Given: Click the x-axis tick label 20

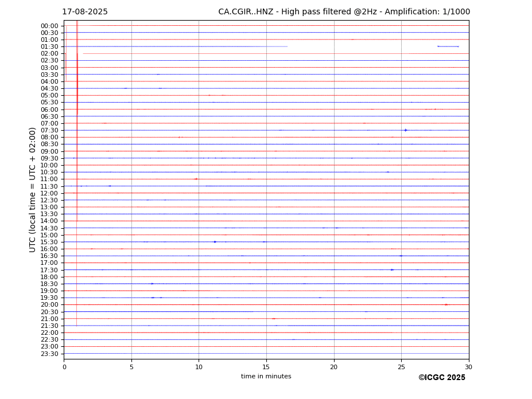Looking at the screenshot, I should point(334,367).
